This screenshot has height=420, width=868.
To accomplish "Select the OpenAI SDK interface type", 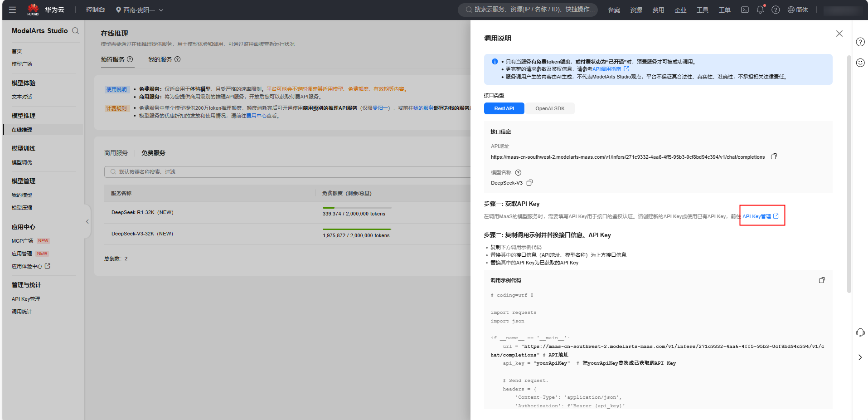I will point(550,108).
